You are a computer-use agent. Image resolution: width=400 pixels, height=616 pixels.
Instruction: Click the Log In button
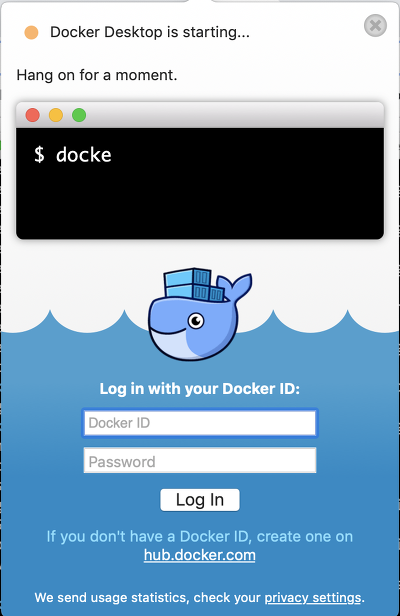[x=200, y=500]
